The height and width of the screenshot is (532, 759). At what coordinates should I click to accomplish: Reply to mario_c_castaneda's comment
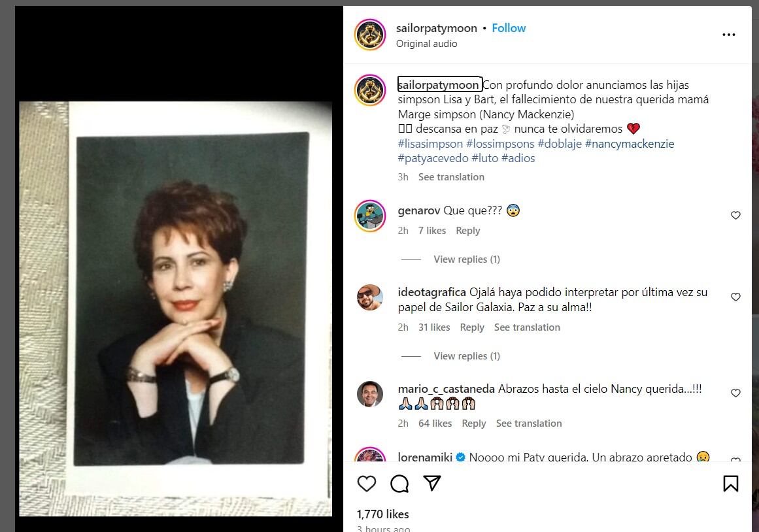(473, 424)
